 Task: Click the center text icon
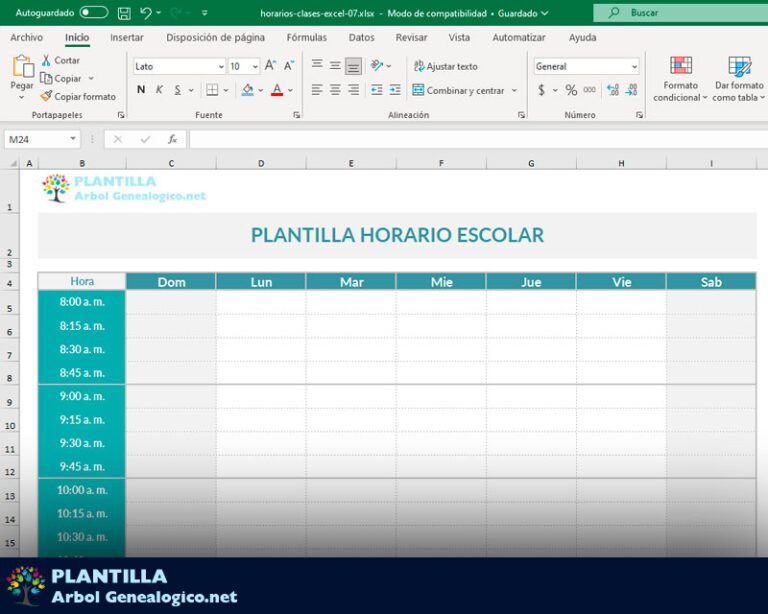[336, 90]
